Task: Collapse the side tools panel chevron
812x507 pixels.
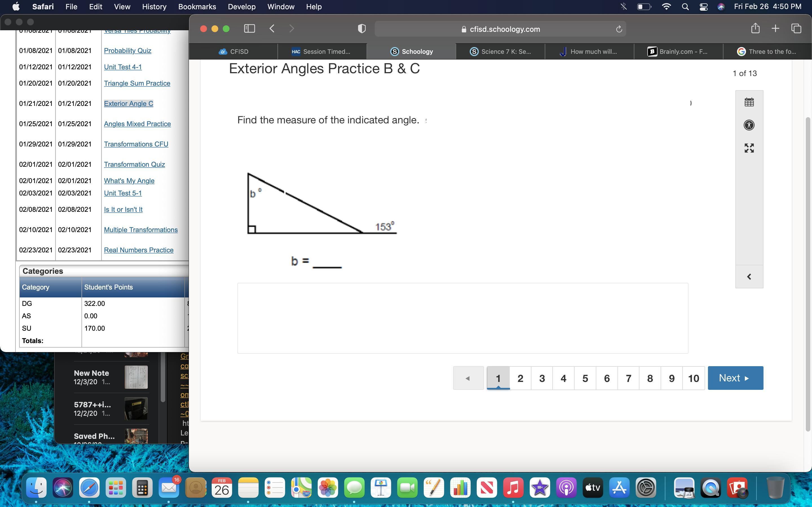Action: click(749, 277)
